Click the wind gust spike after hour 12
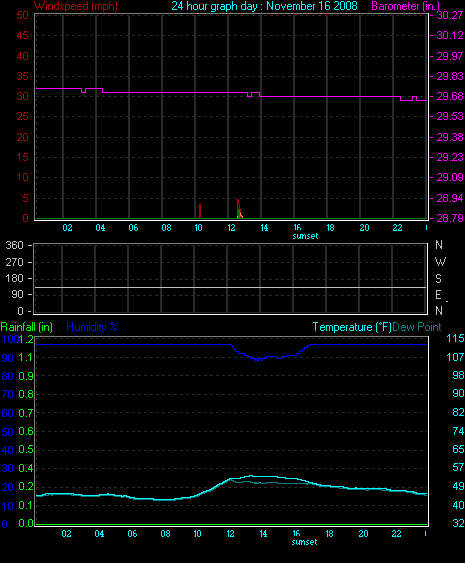 238,209
